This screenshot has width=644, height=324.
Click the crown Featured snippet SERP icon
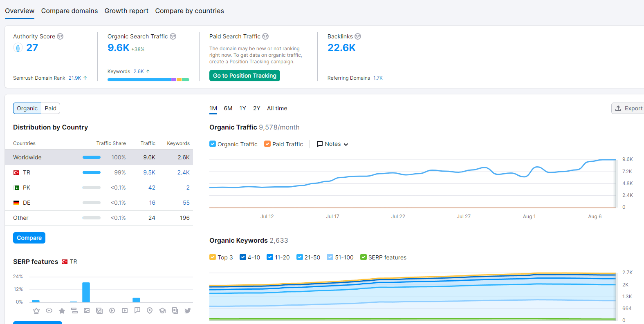(36, 311)
